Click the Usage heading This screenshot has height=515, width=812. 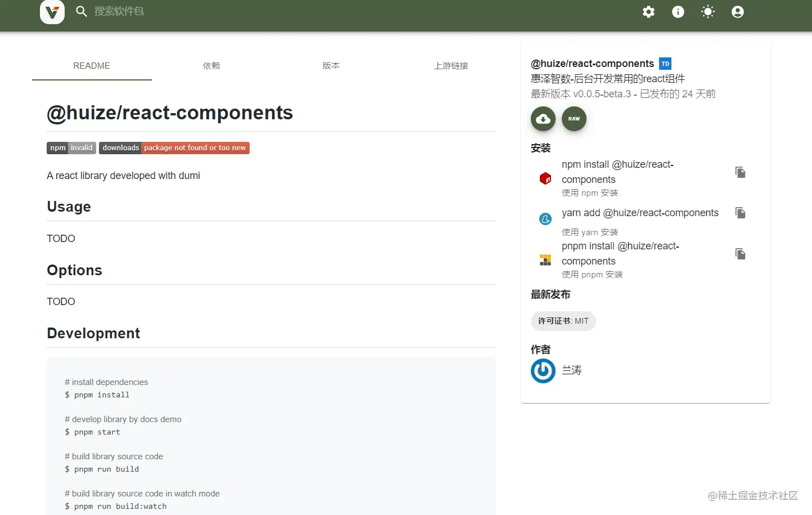click(x=69, y=207)
